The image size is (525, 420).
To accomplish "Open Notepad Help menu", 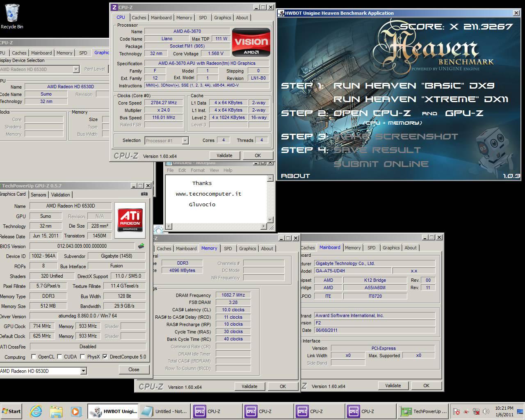I will pyautogui.click(x=228, y=170).
